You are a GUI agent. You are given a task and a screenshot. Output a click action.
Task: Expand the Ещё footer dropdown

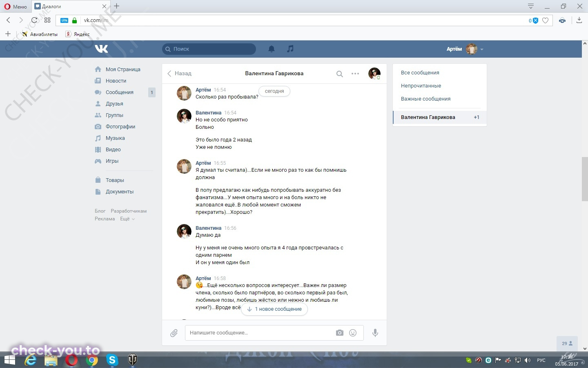(127, 219)
